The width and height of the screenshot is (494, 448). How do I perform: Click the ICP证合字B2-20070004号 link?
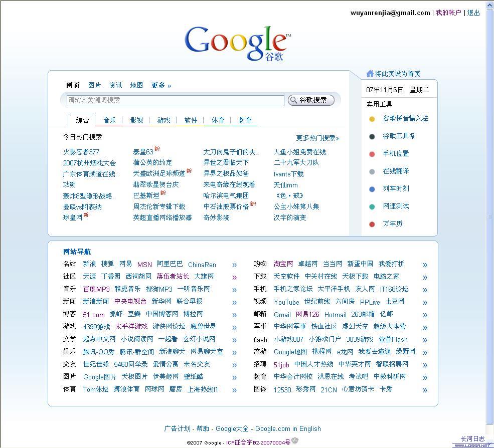258,442
